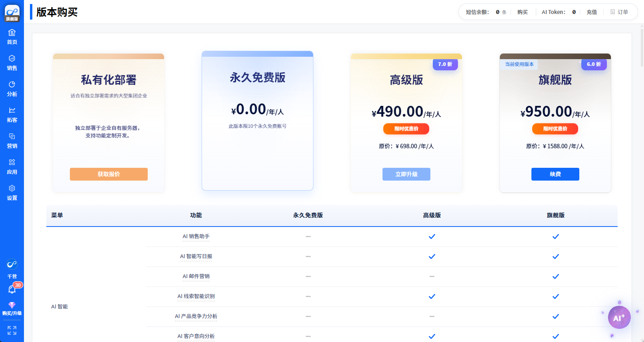Open notification bell with 30 badge
Image resolution: width=644 pixels, height=342 pixels.
click(12, 289)
